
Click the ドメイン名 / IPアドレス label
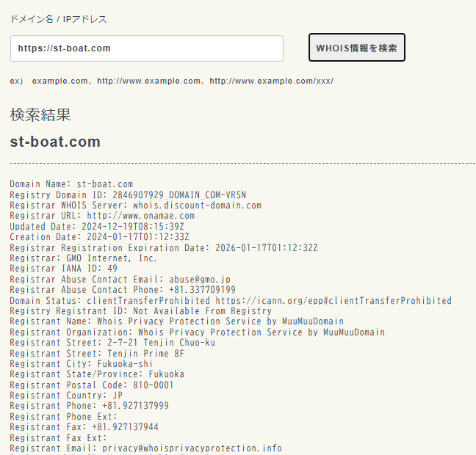pos(58,19)
